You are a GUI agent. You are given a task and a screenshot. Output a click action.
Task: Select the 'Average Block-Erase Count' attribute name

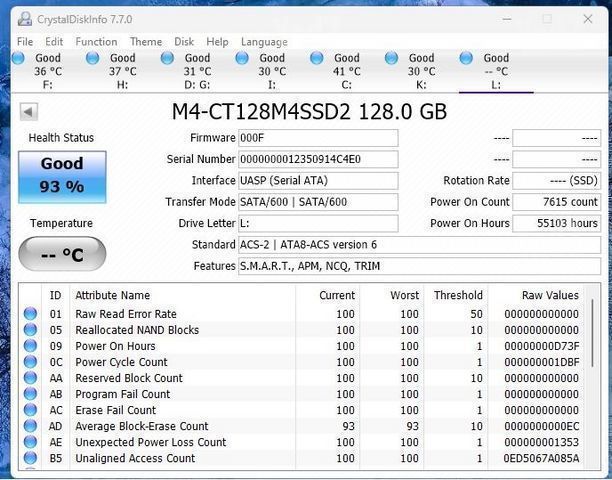tap(142, 426)
